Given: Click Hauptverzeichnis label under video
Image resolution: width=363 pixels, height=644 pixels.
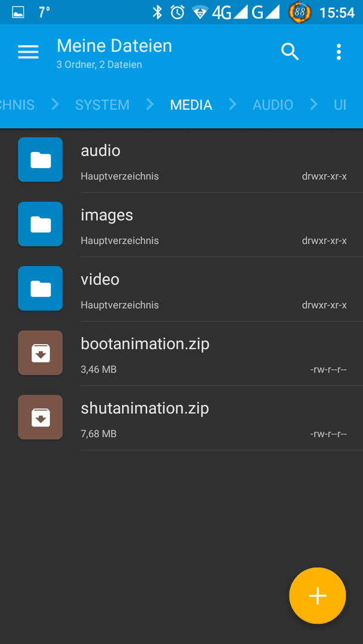Looking at the screenshot, I should coord(119,305).
